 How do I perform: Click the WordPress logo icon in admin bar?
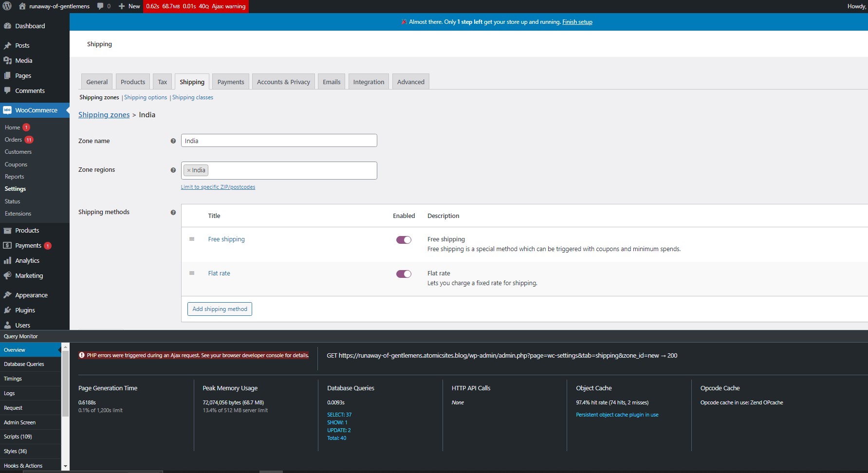tap(7, 6)
